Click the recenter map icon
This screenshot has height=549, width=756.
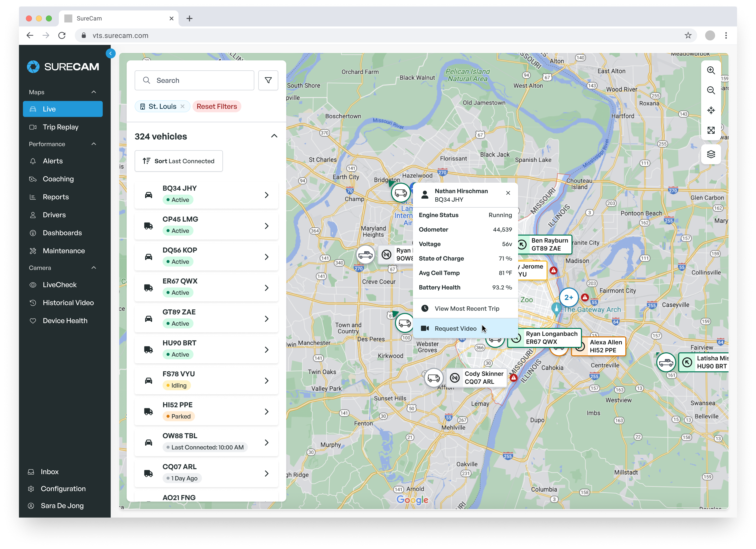711,110
